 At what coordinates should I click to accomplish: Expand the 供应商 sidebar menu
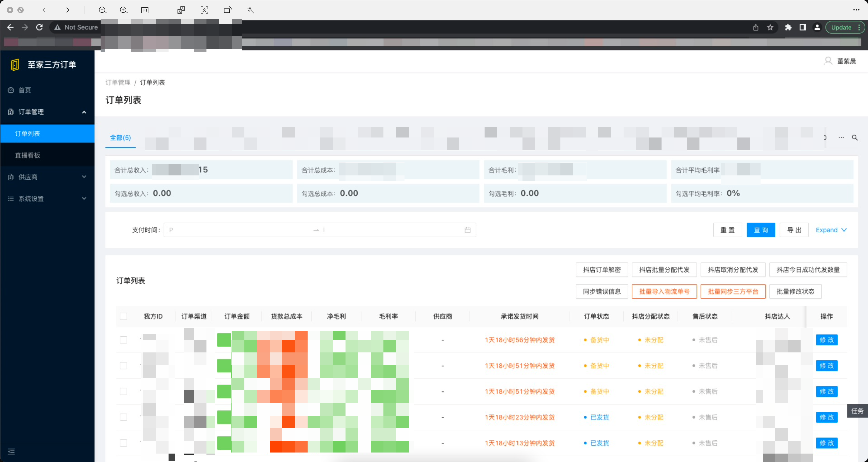click(x=47, y=177)
